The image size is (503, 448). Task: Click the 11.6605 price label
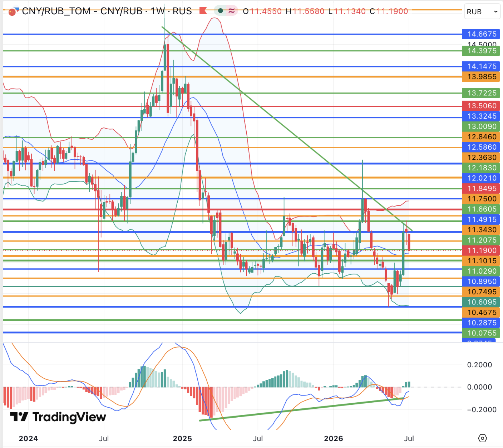click(x=481, y=209)
